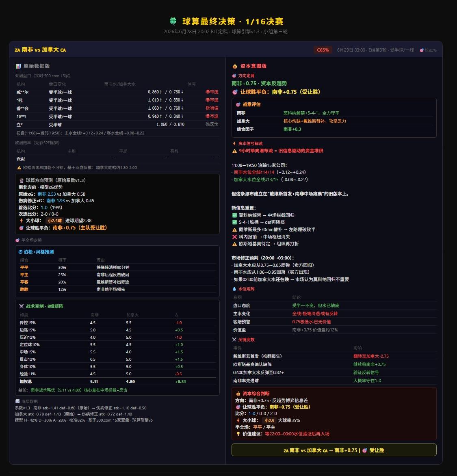457x476 pixels.
Task: Click the 威**尔 row in Asian odds table
Action: (x=117, y=92)
